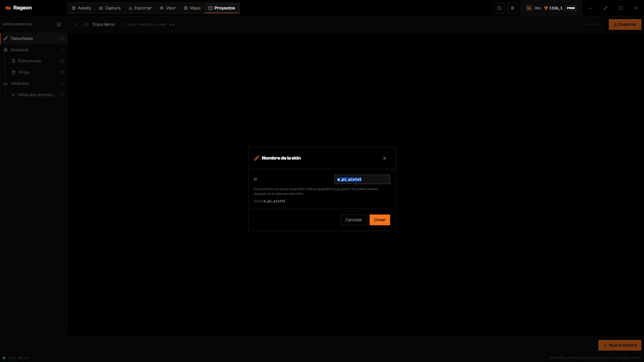This screenshot has width=644, height=362.
Task: Open help icon for Estructuras
Action: click(62, 61)
